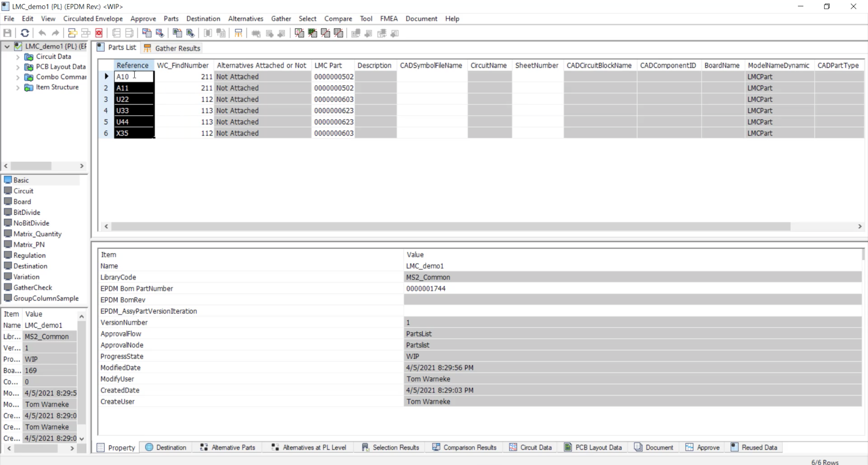
Task: Open the Alternatives menu
Action: click(x=245, y=19)
